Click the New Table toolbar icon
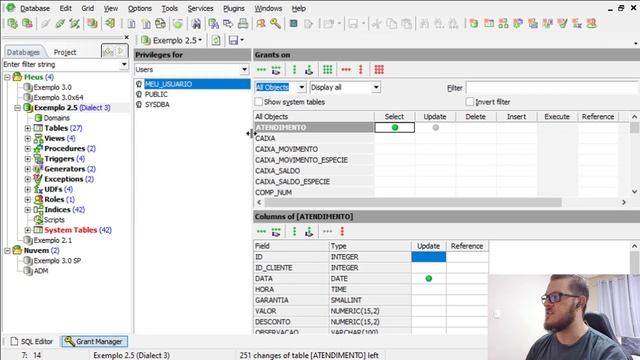Viewport: 640px width, 360px height. [489, 23]
